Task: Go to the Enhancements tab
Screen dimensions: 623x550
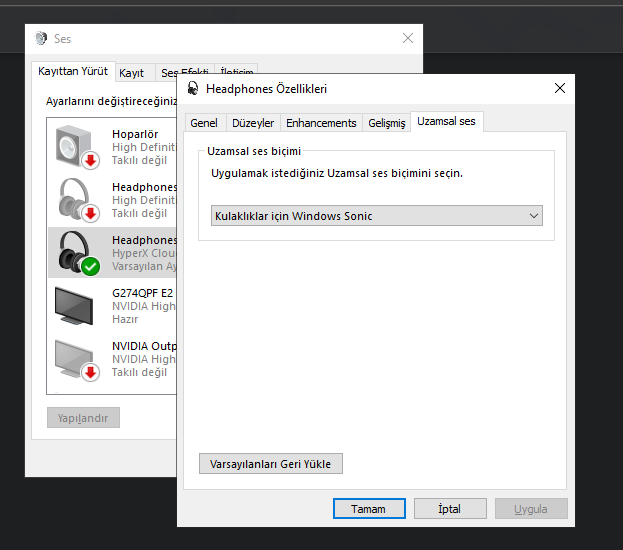Action: coord(321,123)
